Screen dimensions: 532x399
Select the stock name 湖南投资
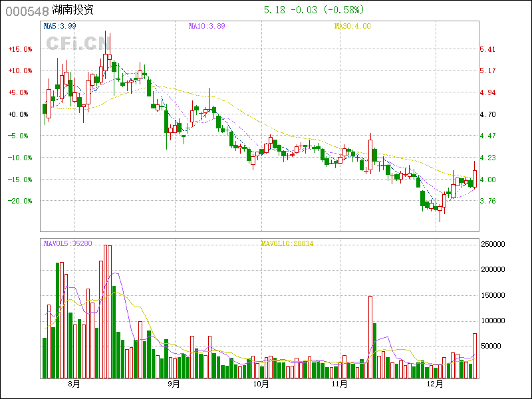[x=72, y=11]
